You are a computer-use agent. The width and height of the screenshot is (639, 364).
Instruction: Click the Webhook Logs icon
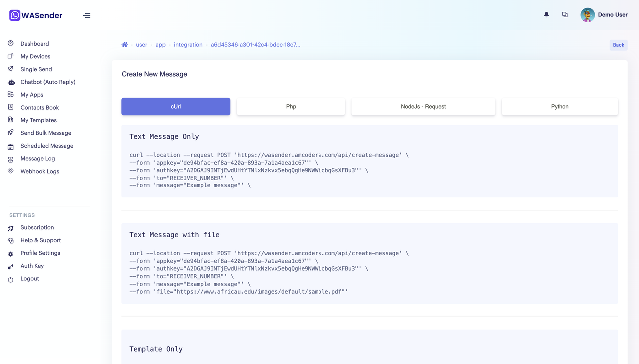point(11,171)
